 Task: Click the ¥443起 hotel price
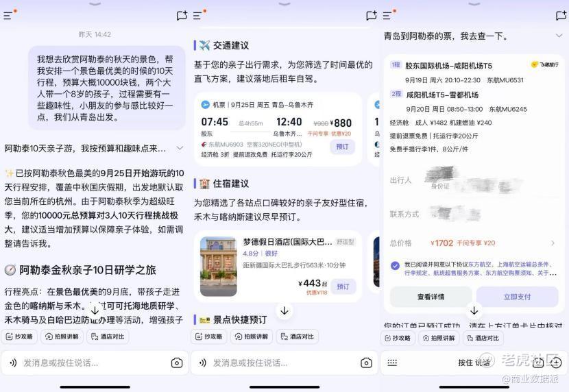[x=313, y=283]
